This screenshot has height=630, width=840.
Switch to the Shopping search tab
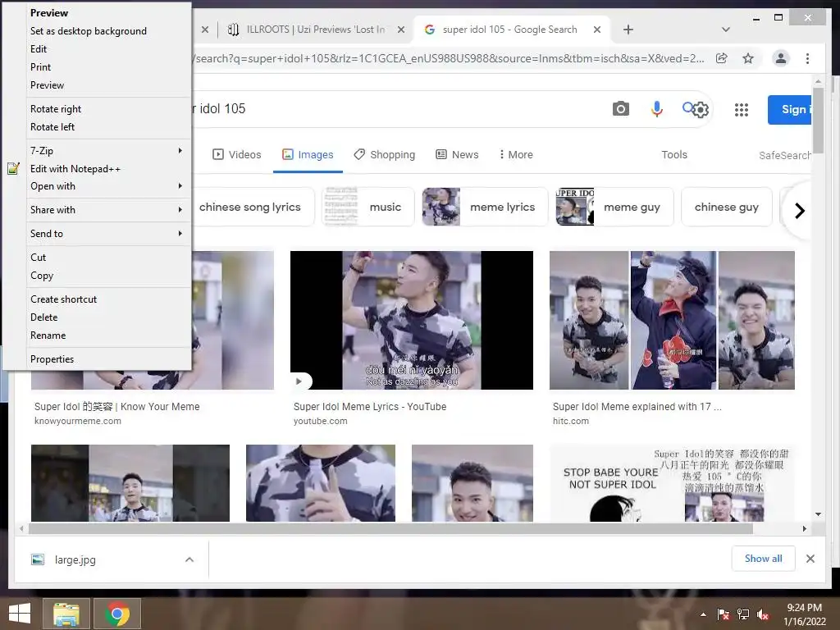coord(384,155)
